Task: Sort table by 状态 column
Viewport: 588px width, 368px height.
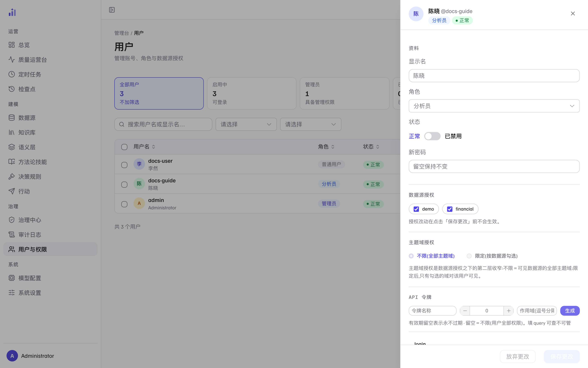Action: point(371,147)
